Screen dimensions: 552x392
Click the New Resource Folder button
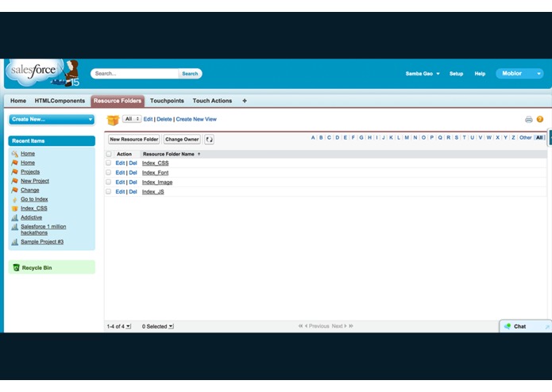pyautogui.click(x=133, y=140)
